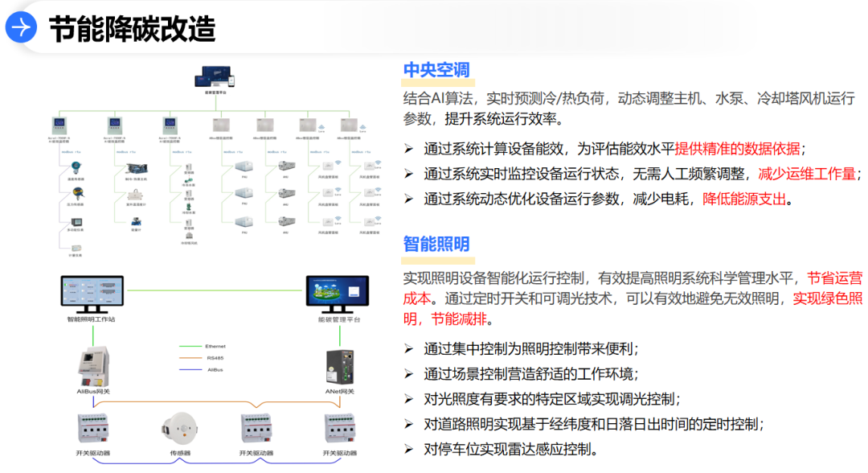
Task: Select the 温度传感器 temperature sensor icon
Action: click(75, 169)
